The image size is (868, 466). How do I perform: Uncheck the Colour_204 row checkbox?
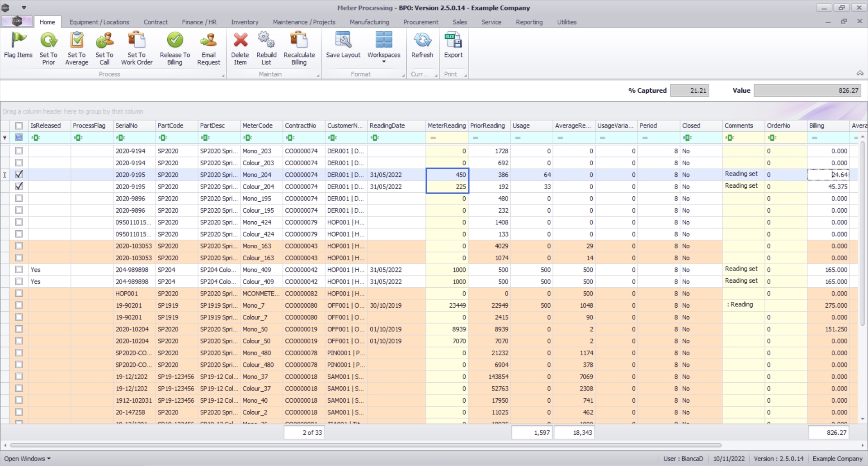click(x=19, y=186)
